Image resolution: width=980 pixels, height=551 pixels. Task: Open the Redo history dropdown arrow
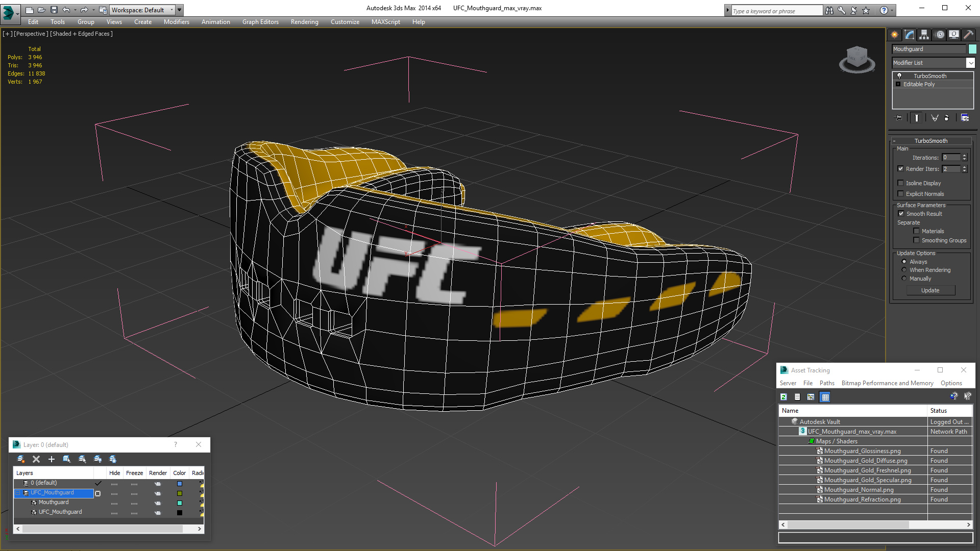tap(93, 10)
